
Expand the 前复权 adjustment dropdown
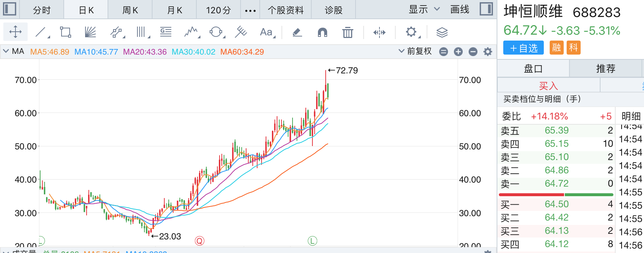[x=415, y=51]
